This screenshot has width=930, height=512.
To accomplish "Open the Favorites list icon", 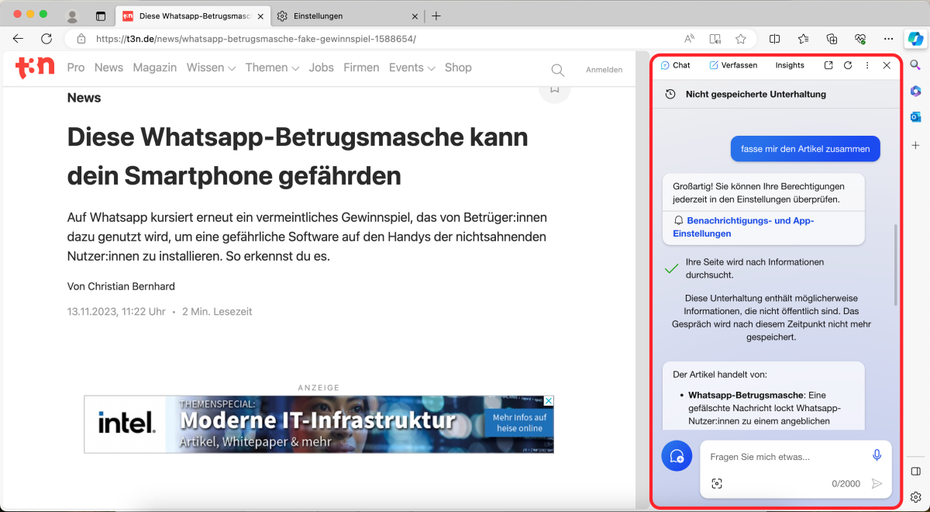I will click(803, 39).
